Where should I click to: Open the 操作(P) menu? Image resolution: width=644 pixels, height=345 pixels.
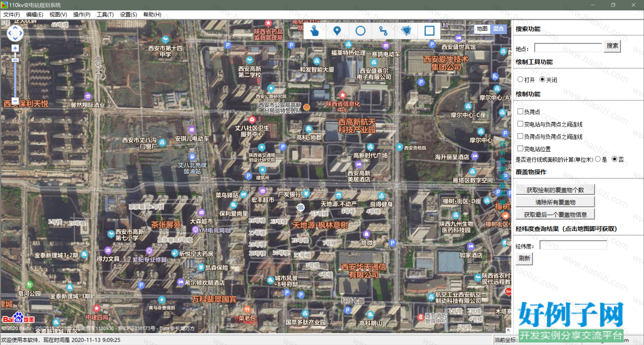pyautogui.click(x=82, y=15)
